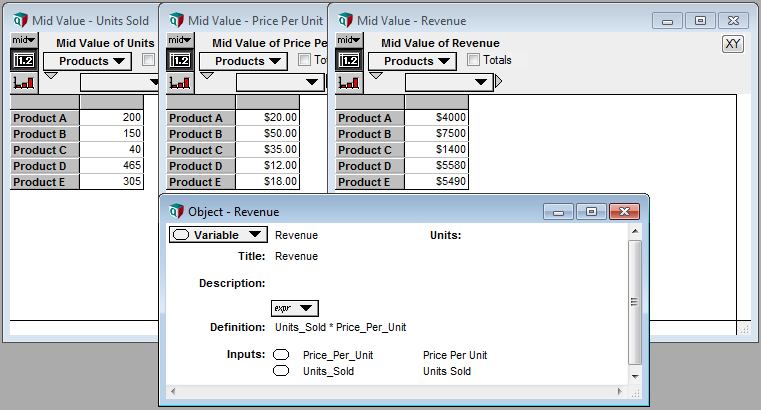Viewport: 761px width, 410px height.
Task: Select Product E row in Revenue table
Action: tap(370, 182)
